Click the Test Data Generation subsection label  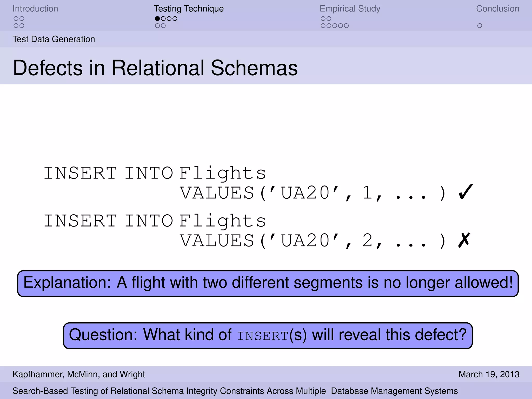point(54,39)
